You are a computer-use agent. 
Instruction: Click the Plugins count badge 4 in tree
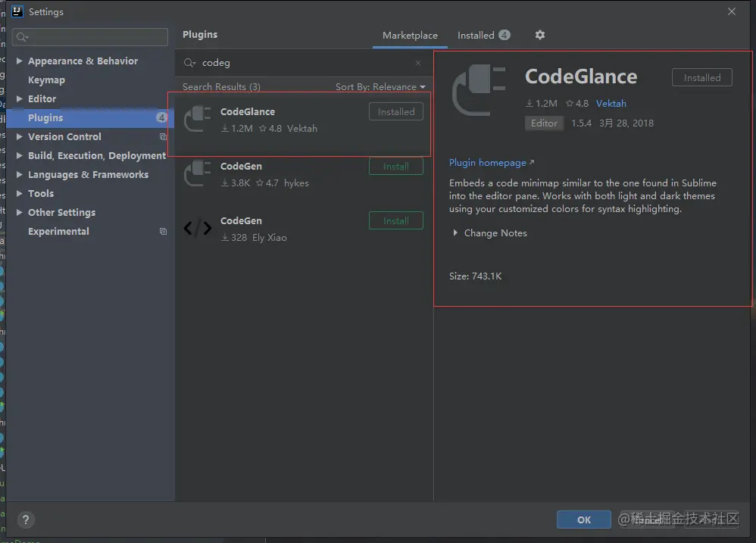click(161, 117)
